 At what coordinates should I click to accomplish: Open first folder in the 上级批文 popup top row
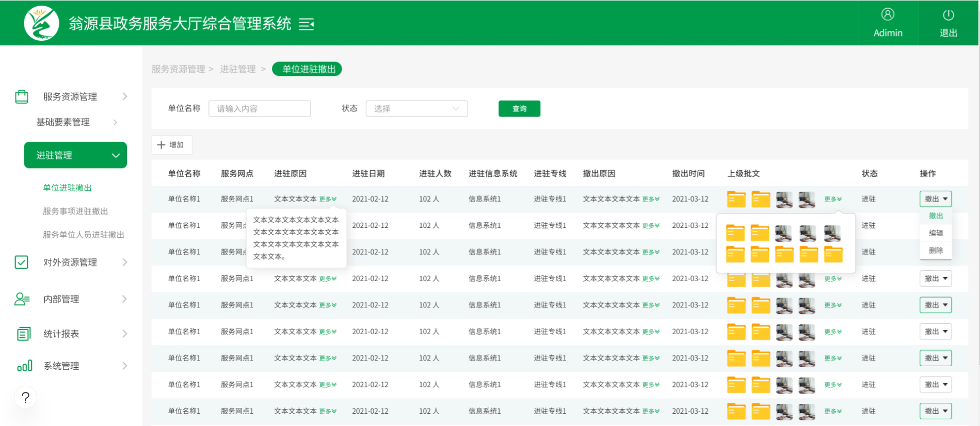pos(735,233)
